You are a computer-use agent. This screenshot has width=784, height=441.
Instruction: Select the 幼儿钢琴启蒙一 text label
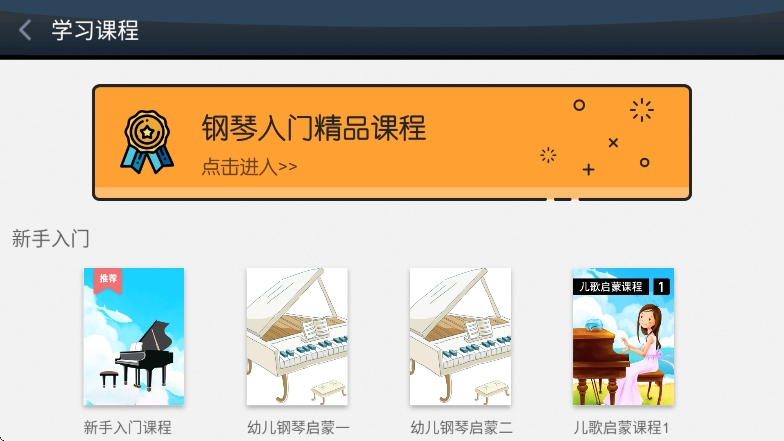(298, 428)
